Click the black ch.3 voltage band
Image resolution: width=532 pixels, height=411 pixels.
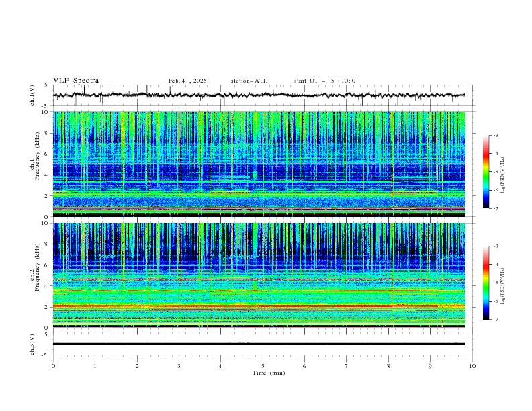(x=259, y=344)
